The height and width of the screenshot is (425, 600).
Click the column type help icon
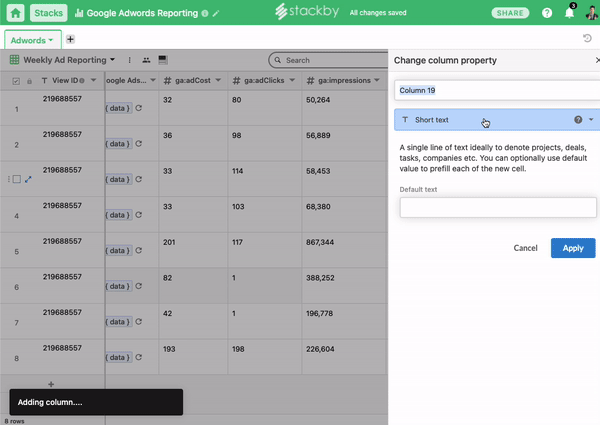(578, 120)
